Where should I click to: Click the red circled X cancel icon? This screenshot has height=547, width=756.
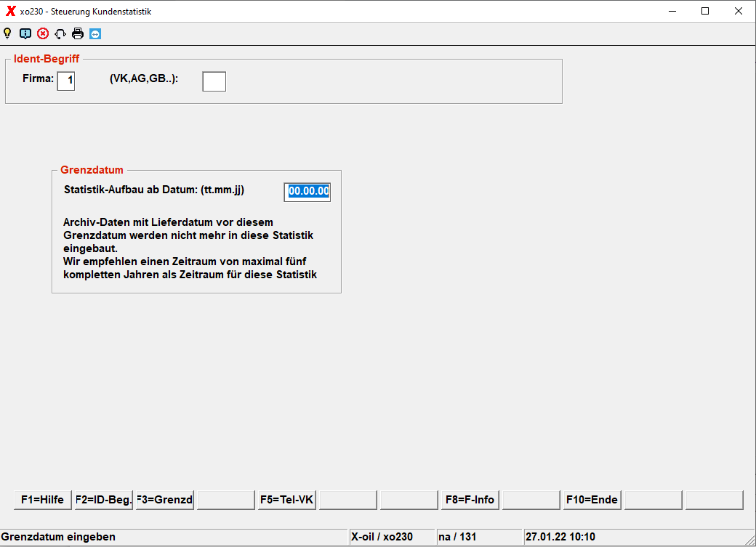[43, 33]
